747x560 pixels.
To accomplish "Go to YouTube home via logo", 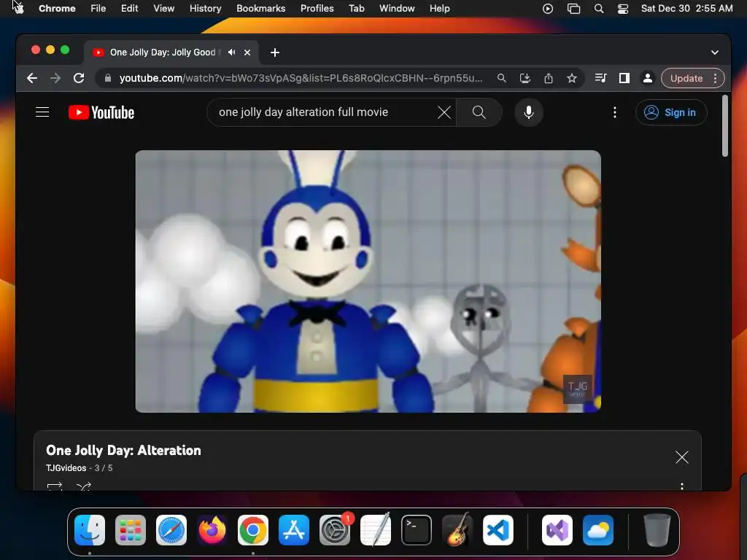I will click(x=101, y=112).
